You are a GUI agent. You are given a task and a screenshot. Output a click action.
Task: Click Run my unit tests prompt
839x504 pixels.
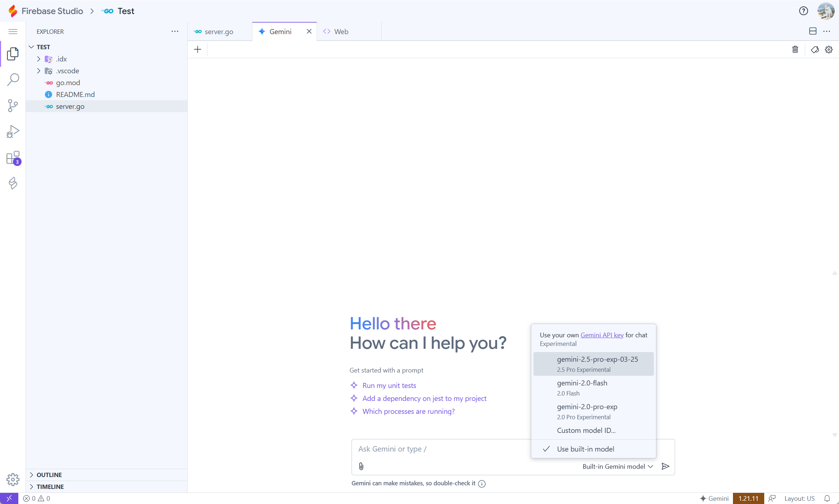point(389,385)
